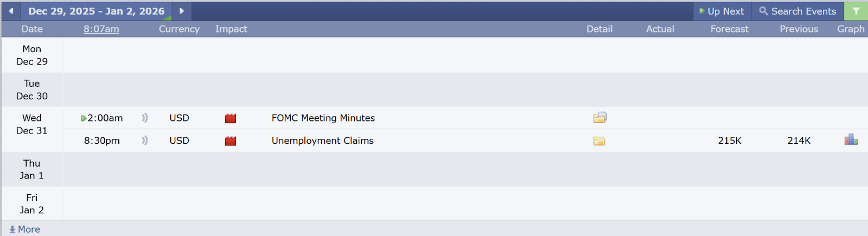
Task: Go to the next week arrow
Action: 182,11
